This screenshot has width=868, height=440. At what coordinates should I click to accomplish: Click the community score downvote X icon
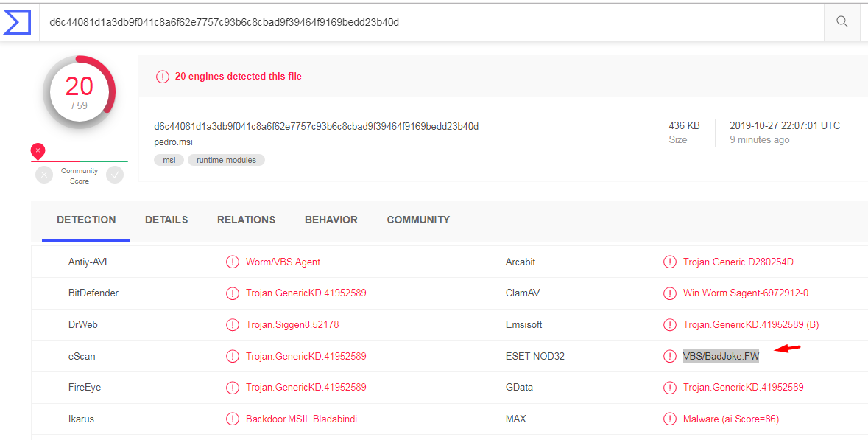[x=44, y=175]
